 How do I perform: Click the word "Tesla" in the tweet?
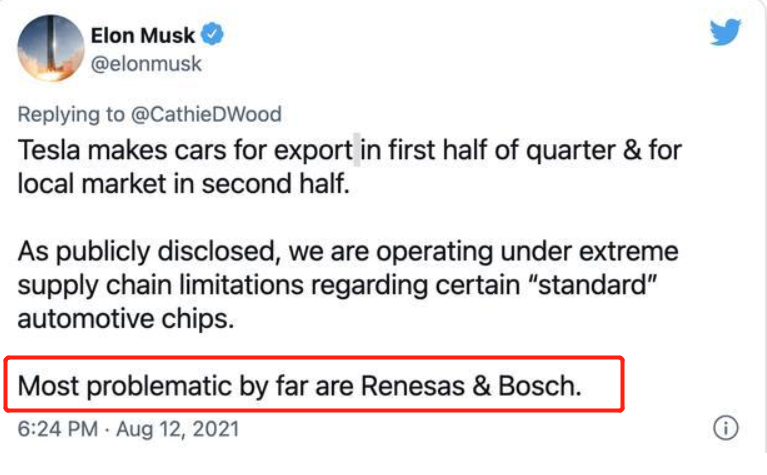[49, 150]
